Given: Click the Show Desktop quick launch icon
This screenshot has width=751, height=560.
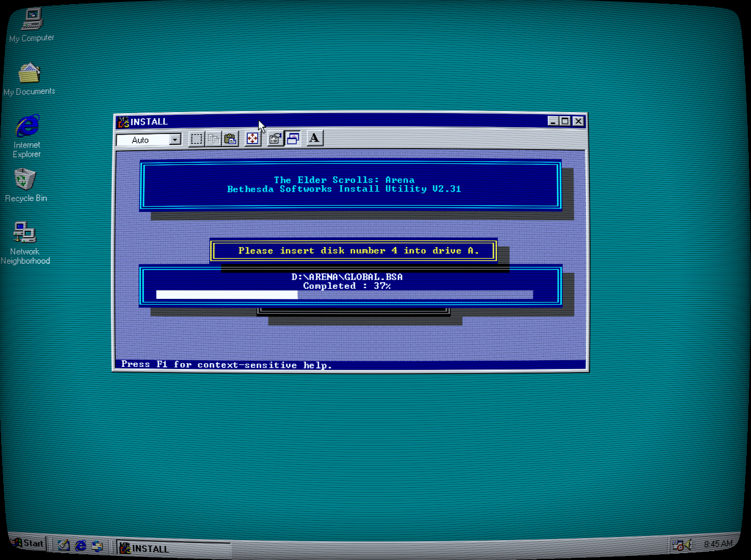Looking at the screenshot, I should click(64, 545).
